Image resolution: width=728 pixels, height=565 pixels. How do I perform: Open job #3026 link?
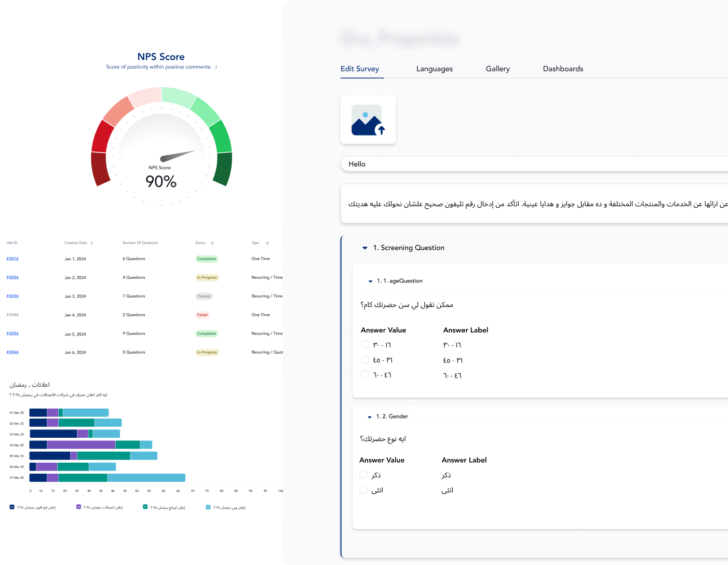coord(12,277)
